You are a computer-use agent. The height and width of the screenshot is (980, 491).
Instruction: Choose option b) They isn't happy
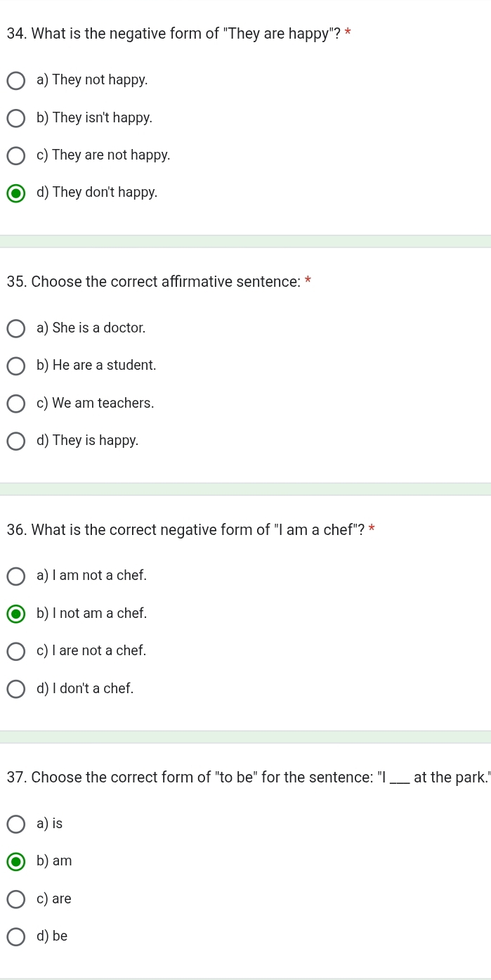pyautogui.click(x=16, y=118)
